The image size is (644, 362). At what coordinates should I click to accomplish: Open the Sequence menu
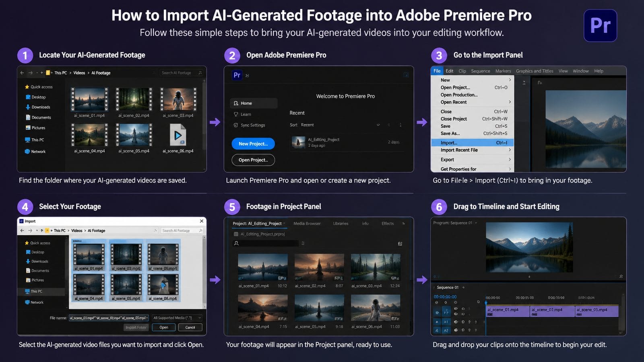pyautogui.click(x=481, y=71)
